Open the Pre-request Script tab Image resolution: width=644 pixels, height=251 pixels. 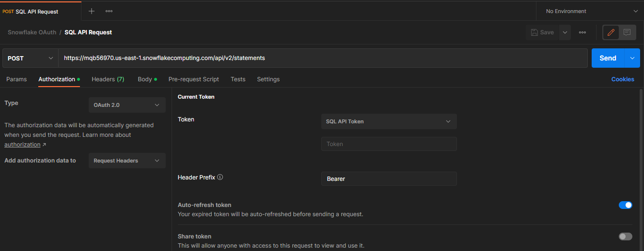tap(194, 79)
